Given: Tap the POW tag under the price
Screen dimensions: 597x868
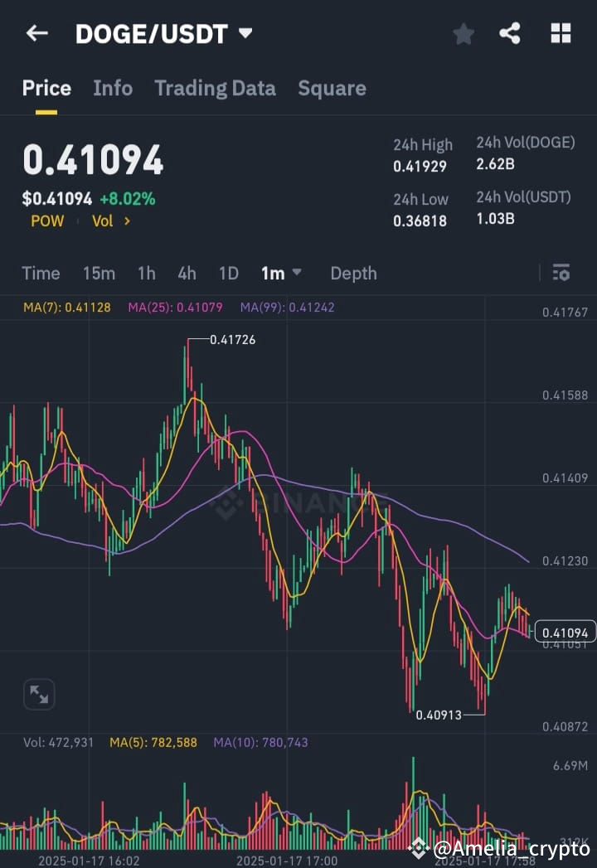Looking at the screenshot, I should (46, 221).
